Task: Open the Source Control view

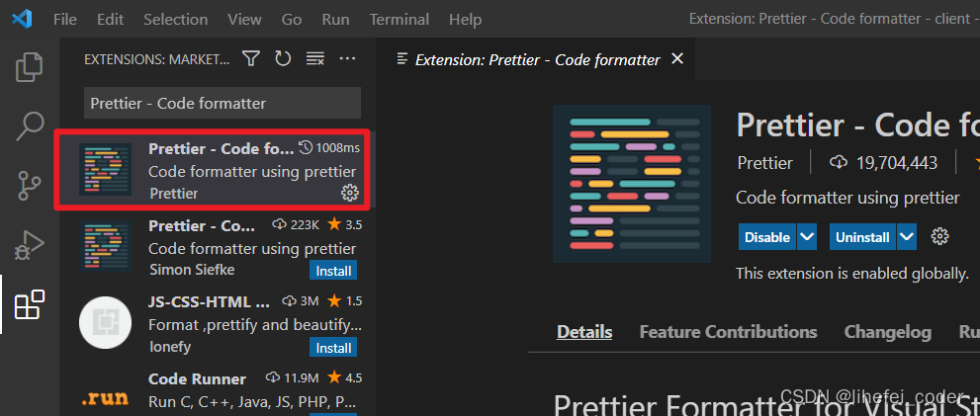Action: click(x=30, y=186)
